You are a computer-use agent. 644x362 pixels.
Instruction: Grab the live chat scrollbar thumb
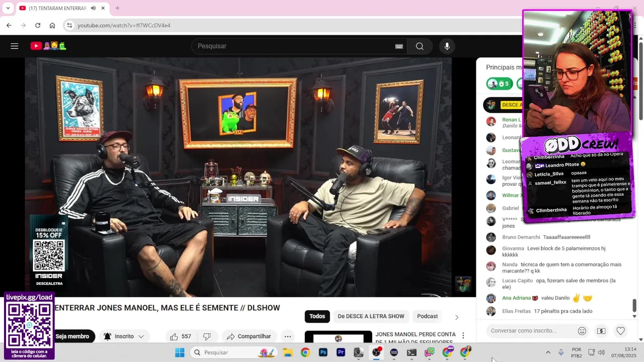pos(634,305)
